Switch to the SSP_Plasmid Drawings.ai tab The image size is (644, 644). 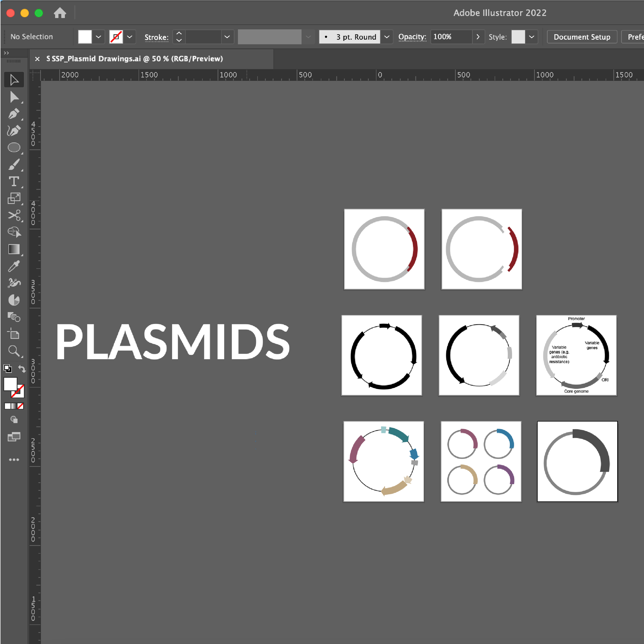134,59
